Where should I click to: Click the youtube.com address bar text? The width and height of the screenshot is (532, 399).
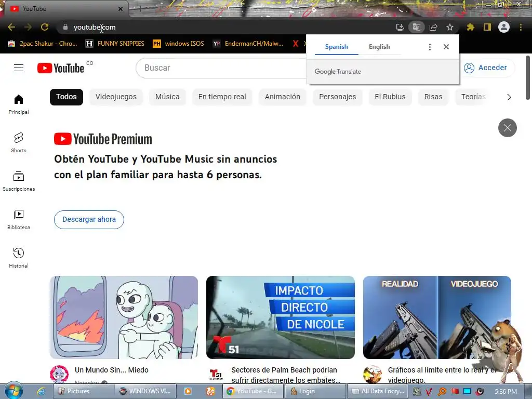[x=95, y=27]
